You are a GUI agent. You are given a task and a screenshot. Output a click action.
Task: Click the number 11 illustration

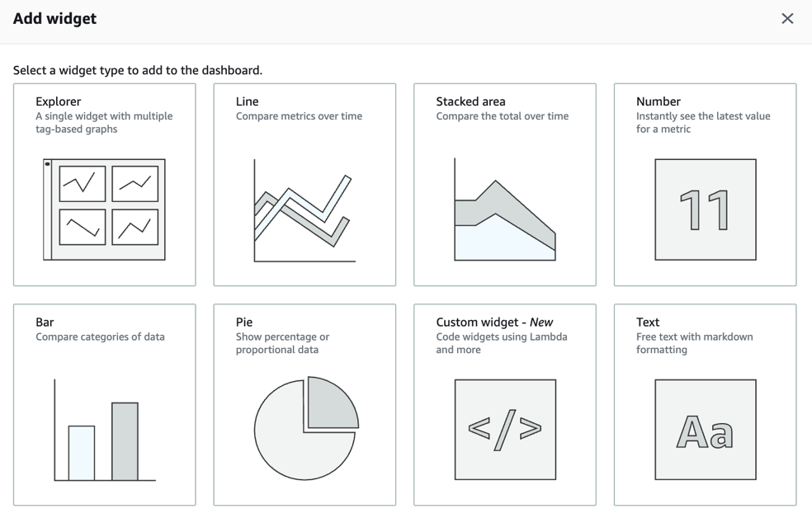[706, 209]
